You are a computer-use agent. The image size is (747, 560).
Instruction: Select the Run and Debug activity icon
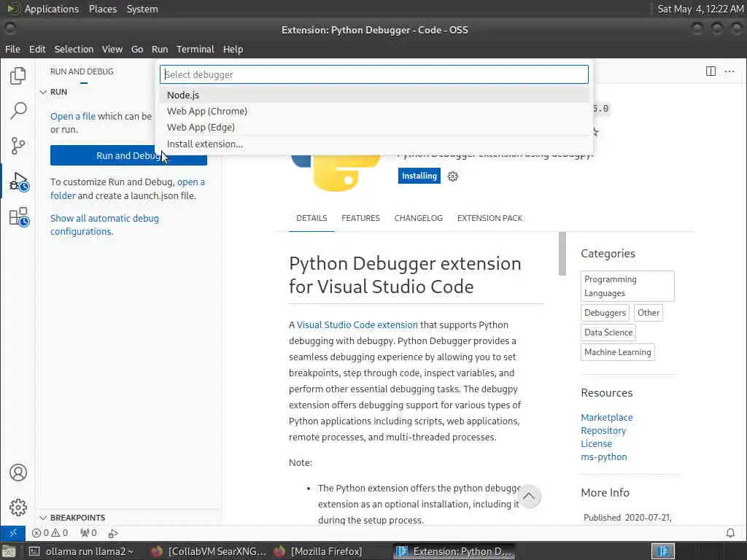(x=18, y=182)
